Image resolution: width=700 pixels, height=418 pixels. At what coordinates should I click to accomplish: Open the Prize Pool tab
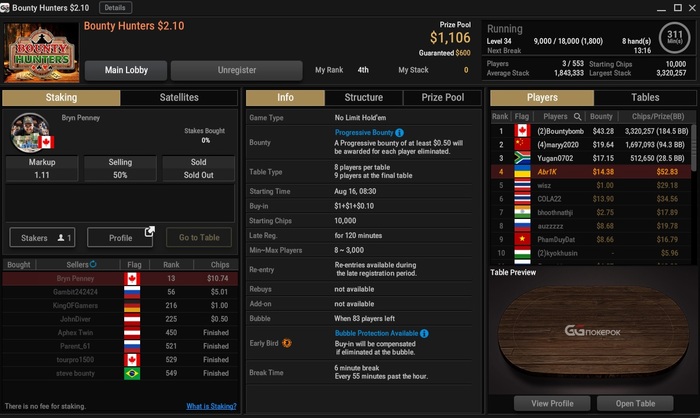(442, 97)
